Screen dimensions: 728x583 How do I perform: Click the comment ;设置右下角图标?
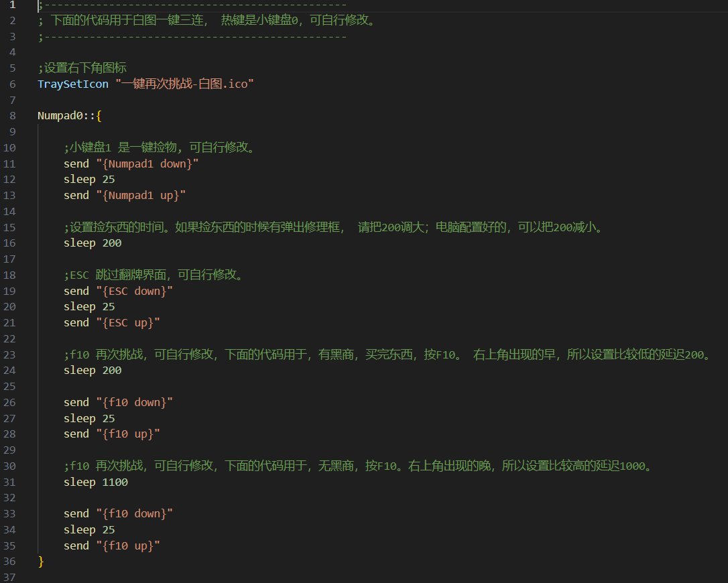point(82,68)
